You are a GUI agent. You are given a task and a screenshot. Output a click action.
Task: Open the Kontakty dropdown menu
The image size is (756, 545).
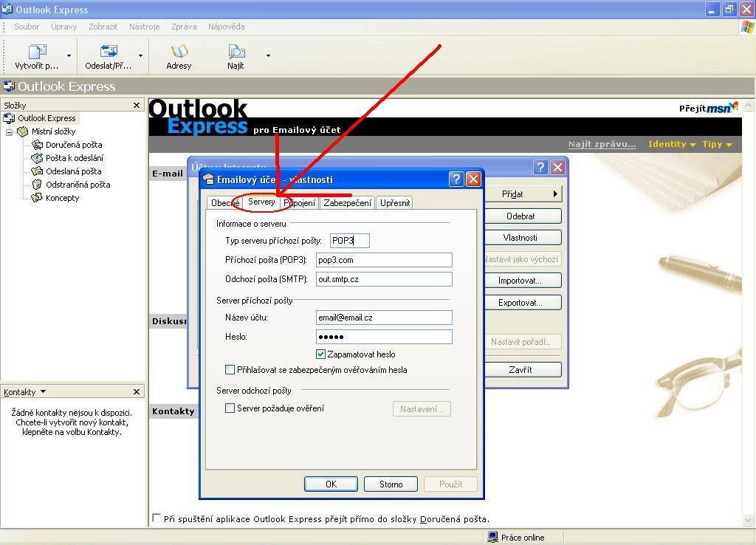click(x=43, y=391)
